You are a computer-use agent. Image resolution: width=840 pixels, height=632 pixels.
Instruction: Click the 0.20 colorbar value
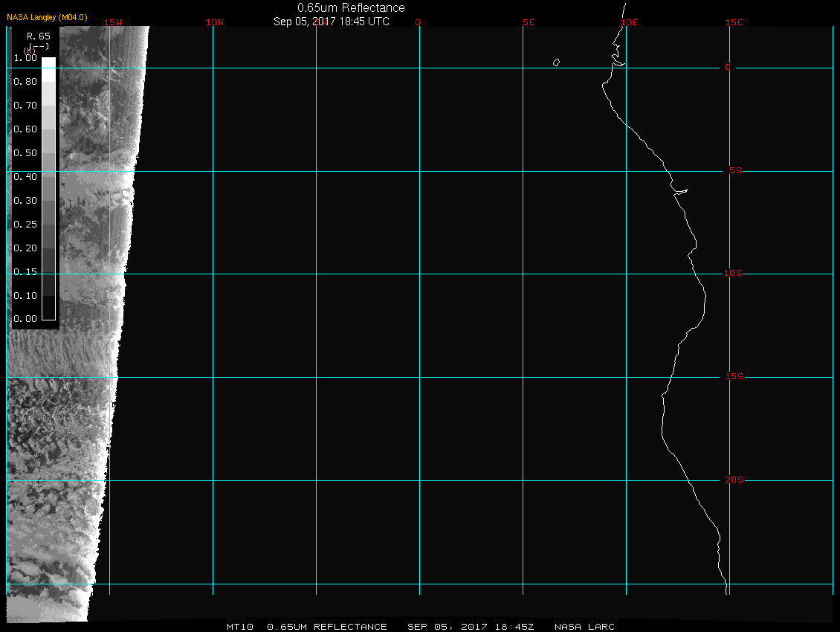pyautogui.click(x=25, y=248)
